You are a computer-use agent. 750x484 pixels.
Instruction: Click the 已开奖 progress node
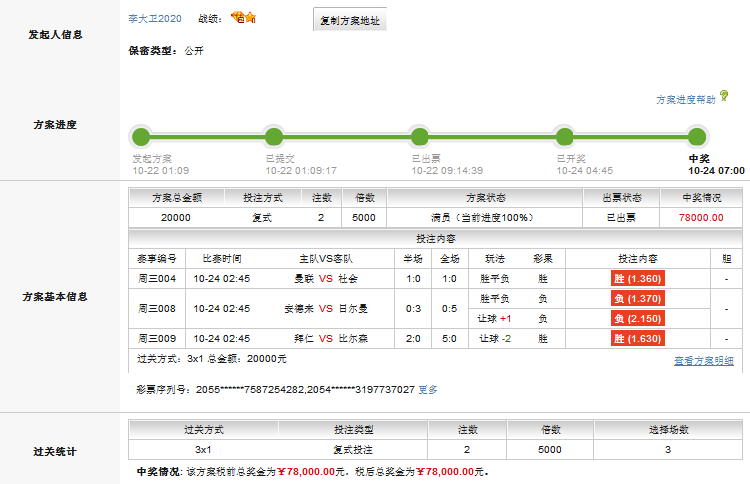tap(565, 137)
